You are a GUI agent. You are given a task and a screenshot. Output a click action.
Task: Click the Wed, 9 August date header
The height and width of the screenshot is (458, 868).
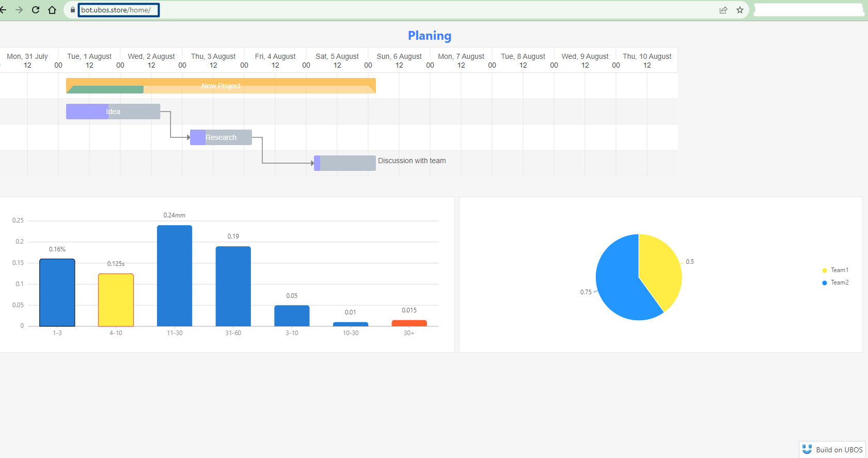(585, 56)
